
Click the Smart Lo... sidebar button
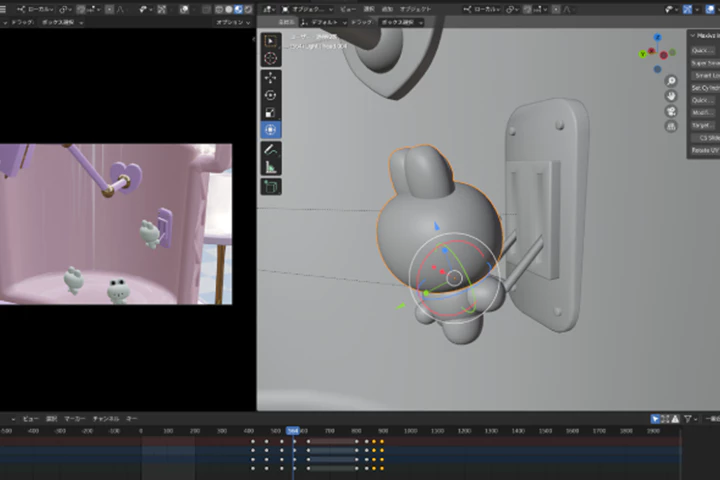[x=705, y=75]
